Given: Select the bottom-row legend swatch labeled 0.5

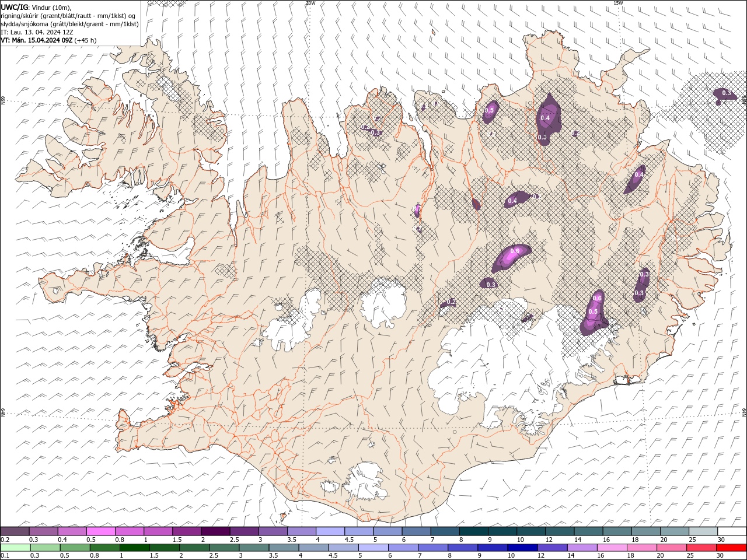Looking at the screenshot, I should tap(75, 548).
